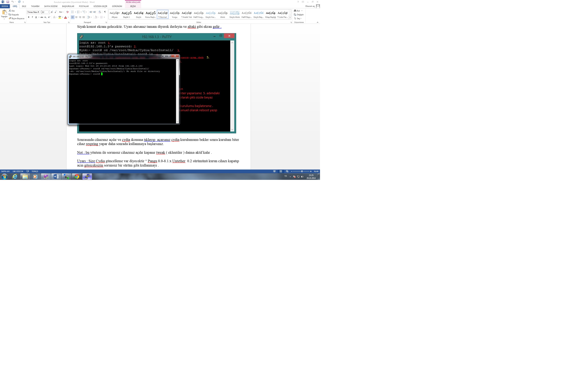Screen dimensions: 588x383
Task: Increase paragraph indent
Action: 95,12
